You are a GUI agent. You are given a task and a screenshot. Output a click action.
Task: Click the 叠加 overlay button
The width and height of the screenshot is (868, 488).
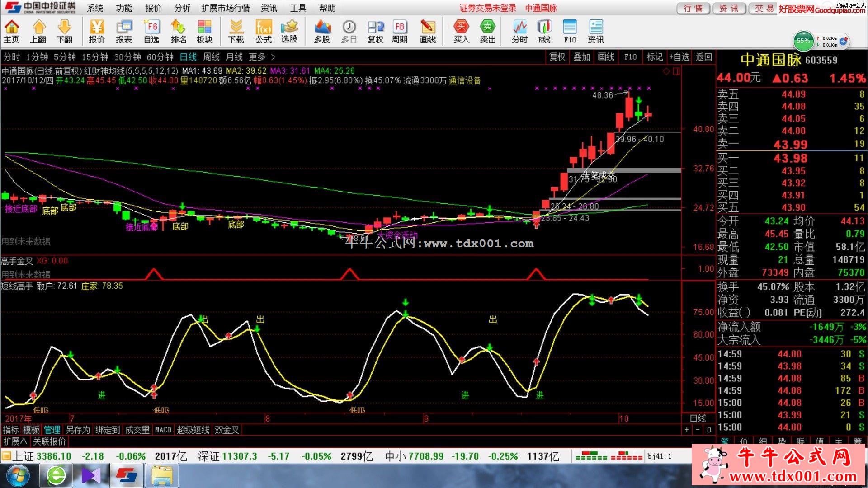pyautogui.click(x=582, y=57)
